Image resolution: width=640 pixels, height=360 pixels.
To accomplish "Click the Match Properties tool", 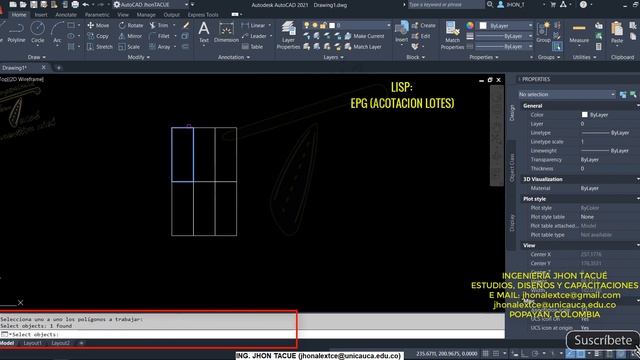I will (x=452, y=35).
